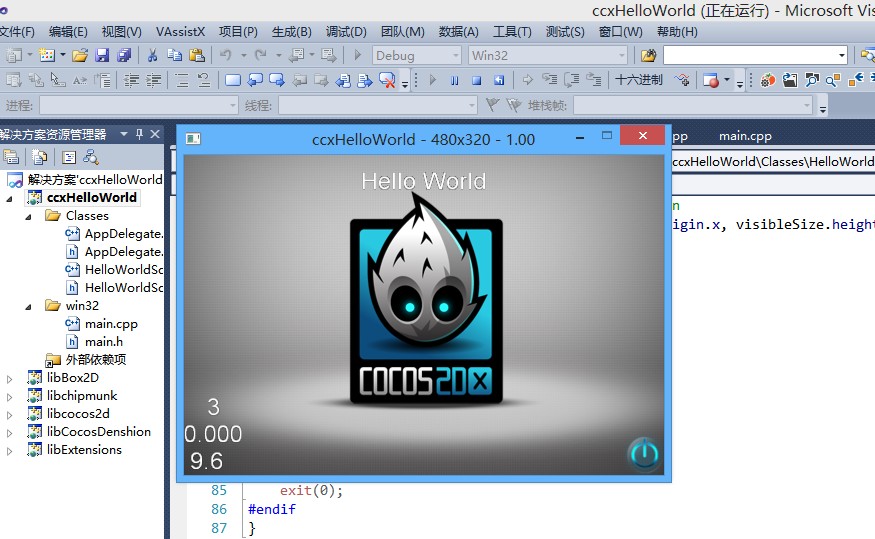Click the Undo arrow icon
Viewport: 875px width, 539px height.
click(x=226, y=55)
